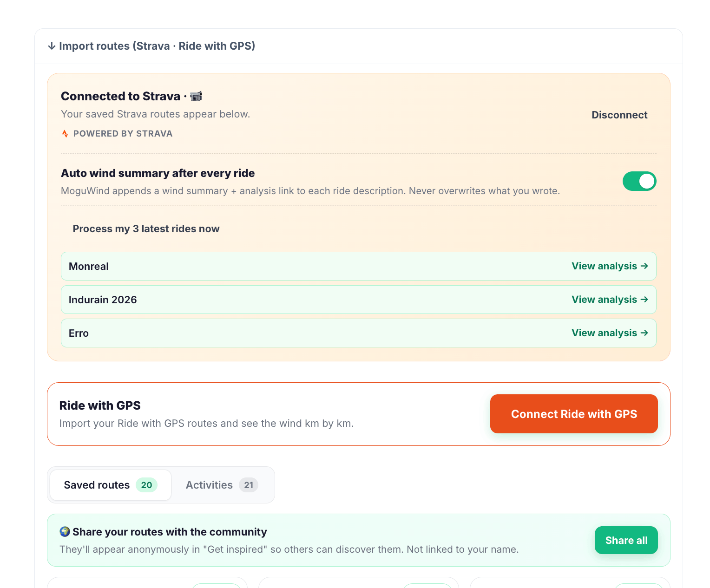The image size is (710, 588).
Task: Toggle Auto wind summary after every ride
Action: coord(639,181)
